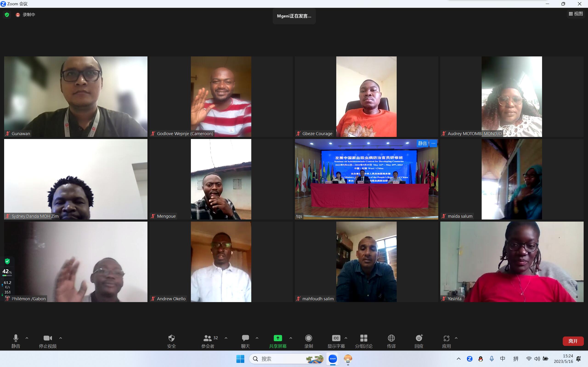Click the green Share Screen icon

pos(277,338)
